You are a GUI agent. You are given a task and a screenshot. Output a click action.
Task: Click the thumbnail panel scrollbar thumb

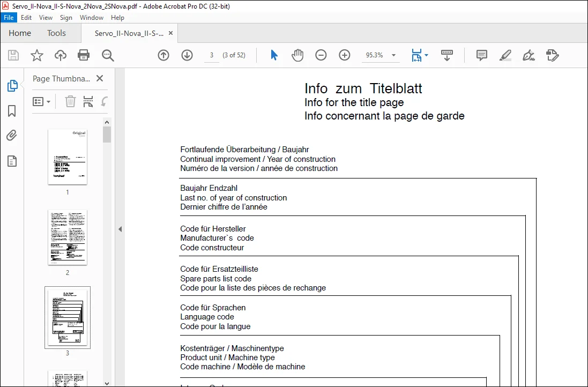click(107, 134)
